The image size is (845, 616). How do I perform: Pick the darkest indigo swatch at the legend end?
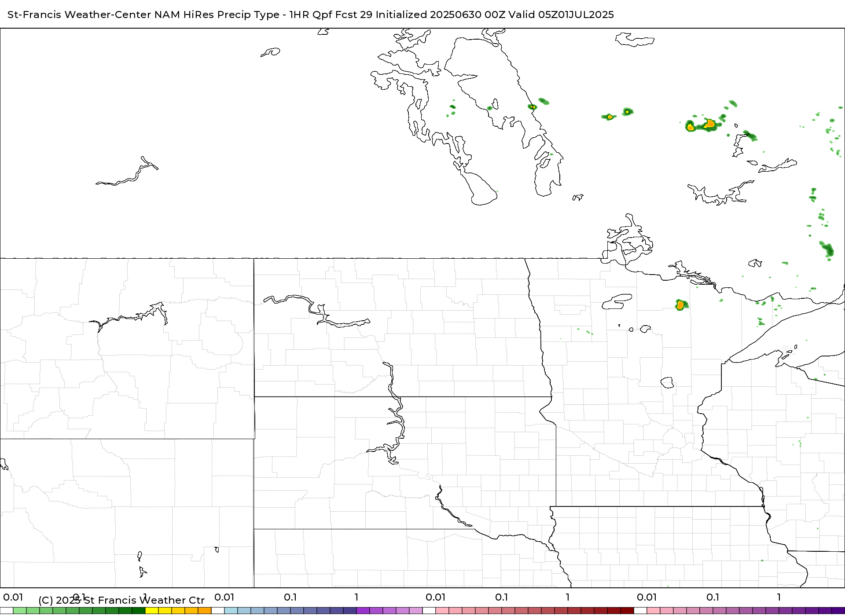click(x=838, y=611)
